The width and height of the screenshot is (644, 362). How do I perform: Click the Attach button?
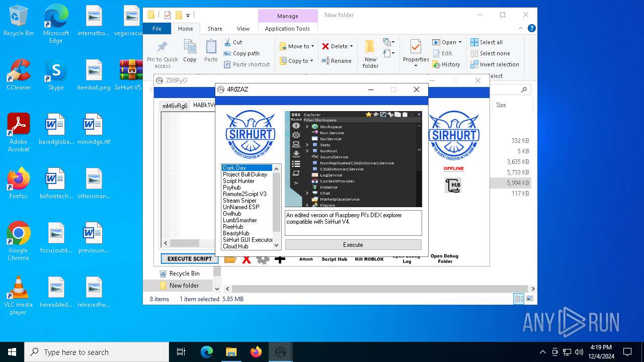306,259
